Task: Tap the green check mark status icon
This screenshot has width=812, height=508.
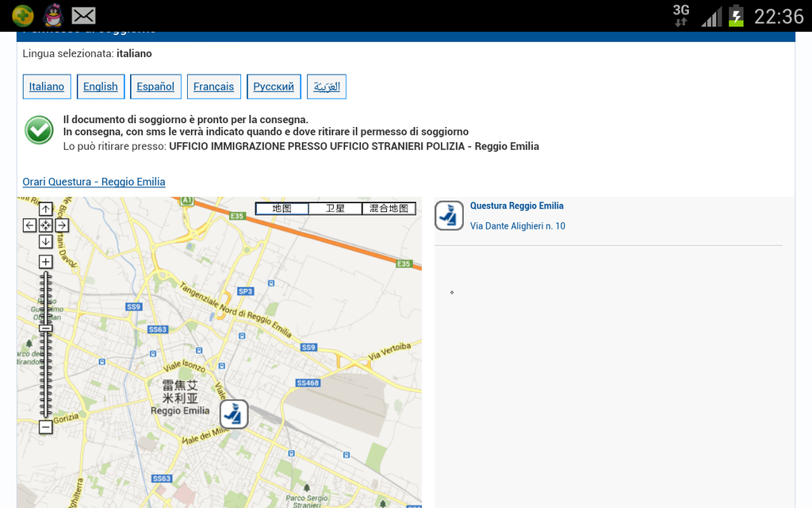Action: tap(39, 129)
